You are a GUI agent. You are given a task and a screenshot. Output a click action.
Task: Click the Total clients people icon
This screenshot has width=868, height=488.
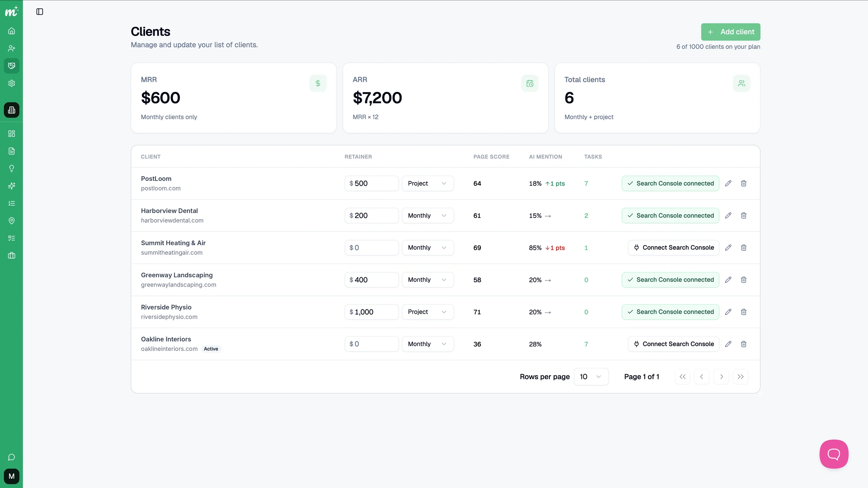click(741, 83)
